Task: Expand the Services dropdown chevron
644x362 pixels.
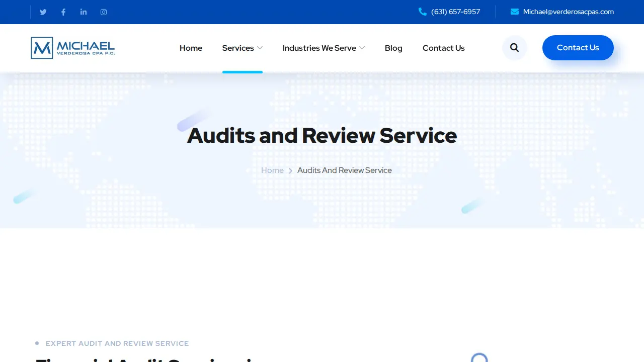Action: pos(260,48)
